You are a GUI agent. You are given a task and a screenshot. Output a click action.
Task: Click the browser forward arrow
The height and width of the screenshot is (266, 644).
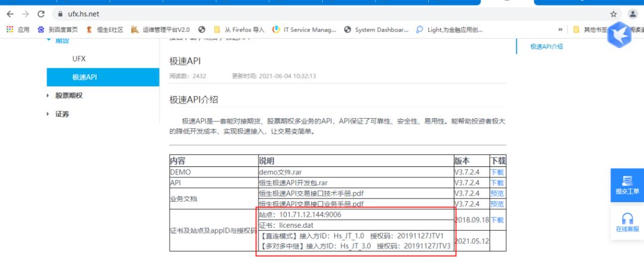[26, 14]
